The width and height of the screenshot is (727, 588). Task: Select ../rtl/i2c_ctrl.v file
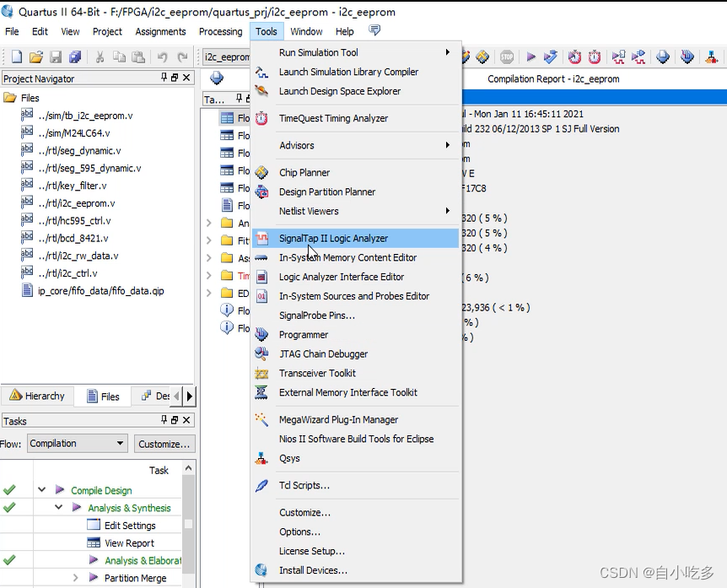tap(67, 273)
